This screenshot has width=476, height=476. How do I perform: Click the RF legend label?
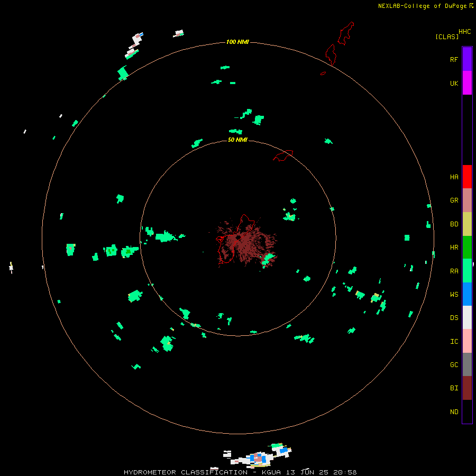[454, 60]
